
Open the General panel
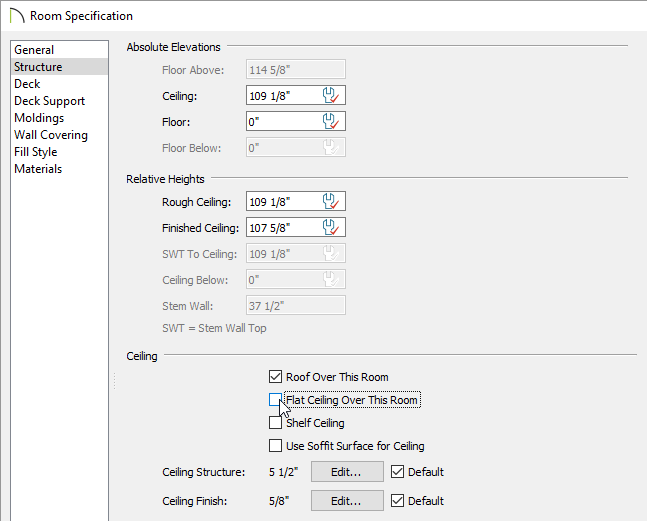[60, 50]
